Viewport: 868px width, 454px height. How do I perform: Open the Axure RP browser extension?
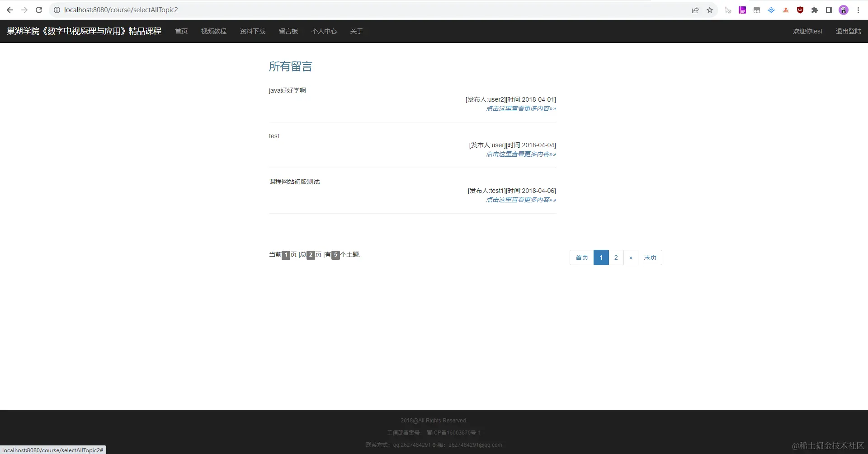pyautogui.click(x=742, y=9)
